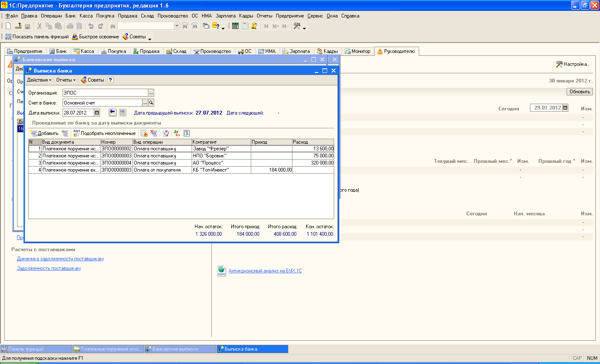The width and height of the screenshot is (600, 364).
Task: Expand the Отчеты dropdown in Выписка банка
Action: point(66,80)
